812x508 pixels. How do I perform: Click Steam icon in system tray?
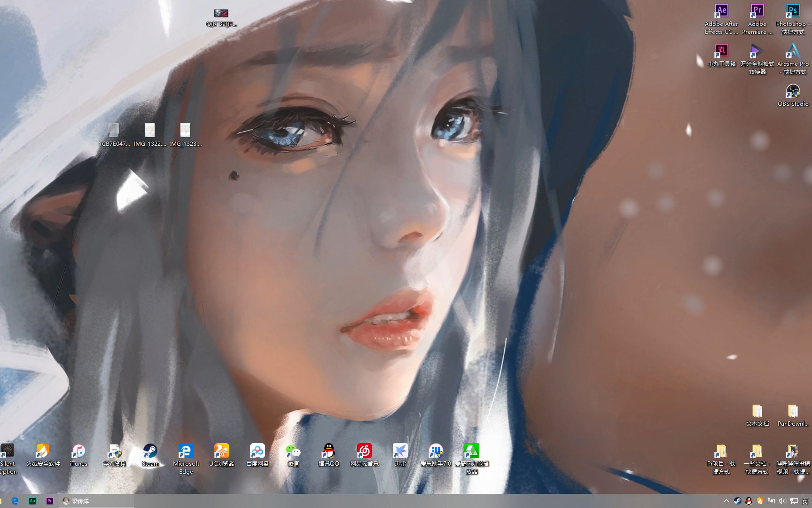click(x=737, y=501)
